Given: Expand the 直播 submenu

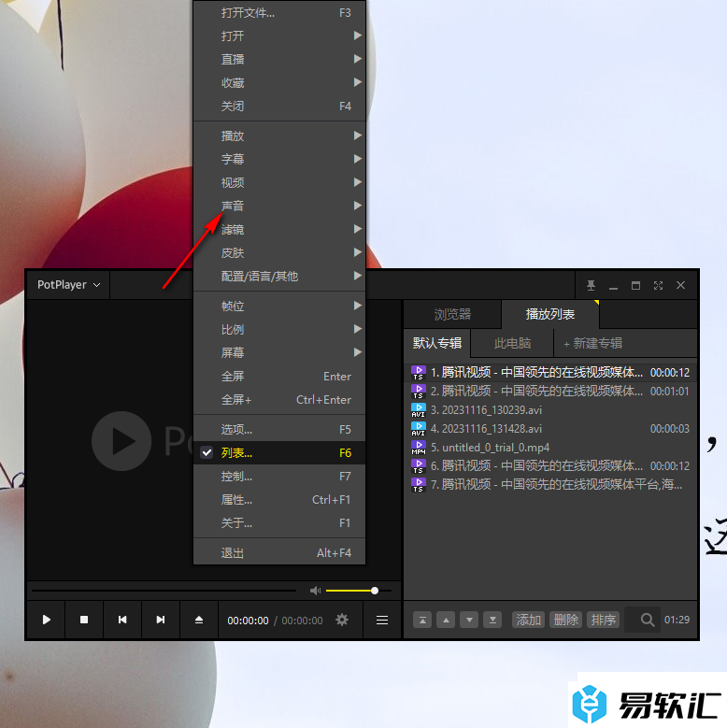Looking at the screenshot, I should [x=279, y=59].
